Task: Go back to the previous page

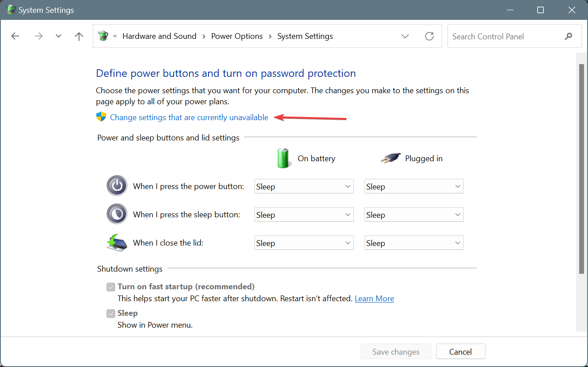Action: (15, 36)
